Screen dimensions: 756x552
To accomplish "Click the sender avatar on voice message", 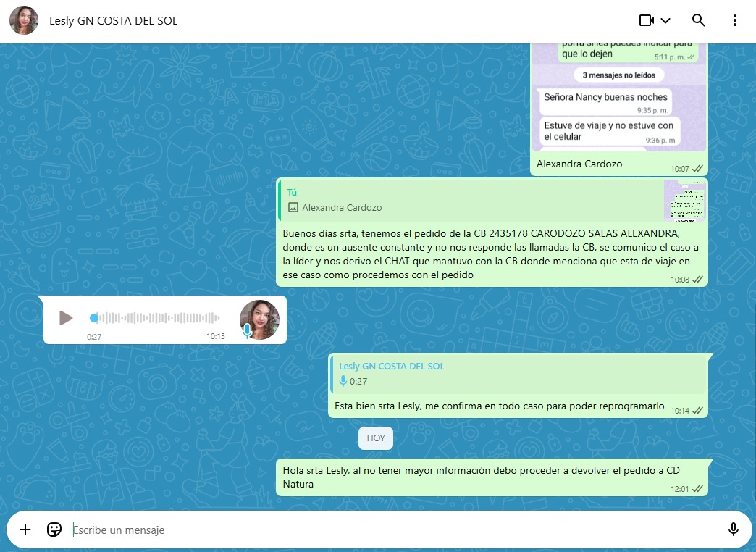I will (x=259, y=319).
